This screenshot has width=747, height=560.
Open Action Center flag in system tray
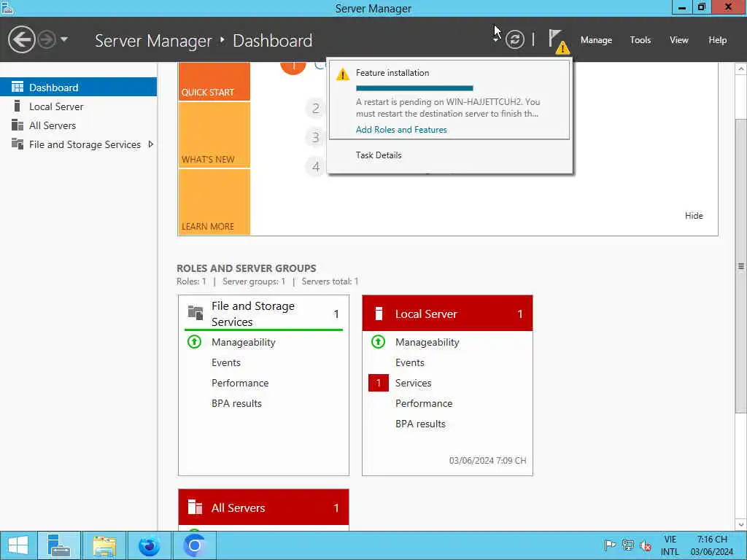(609, 545)
